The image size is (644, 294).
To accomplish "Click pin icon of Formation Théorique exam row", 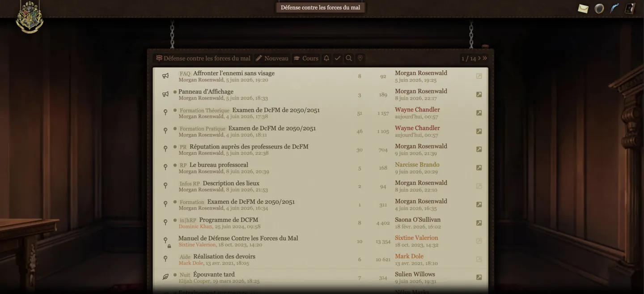I will pos(165,112).
